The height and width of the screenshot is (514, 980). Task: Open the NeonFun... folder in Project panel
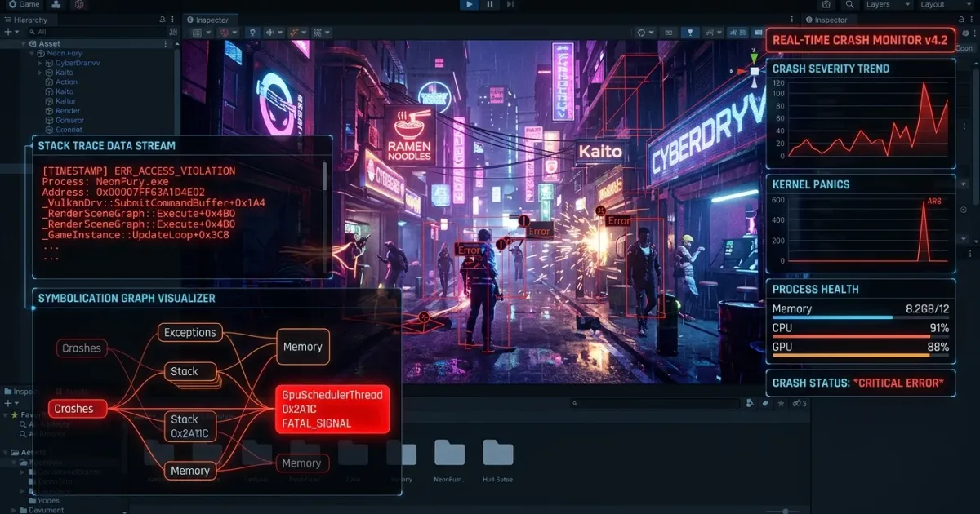pos(449,460)
